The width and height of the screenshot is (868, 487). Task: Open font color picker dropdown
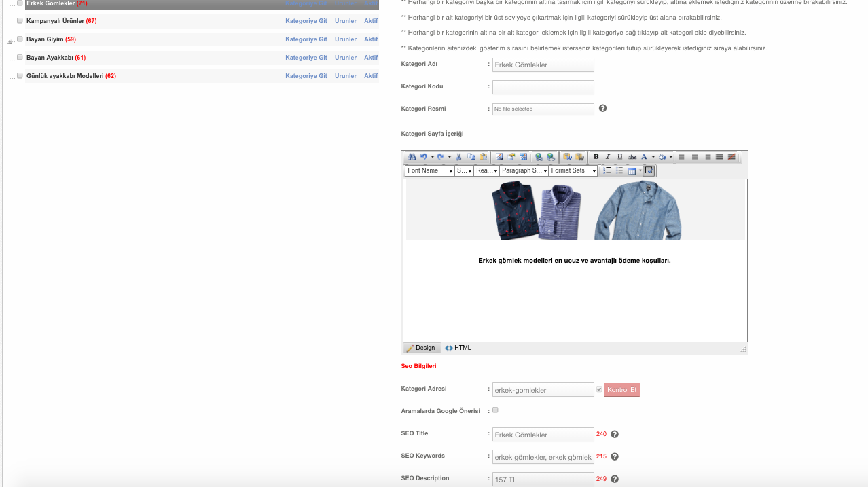(x=653, y=157)
